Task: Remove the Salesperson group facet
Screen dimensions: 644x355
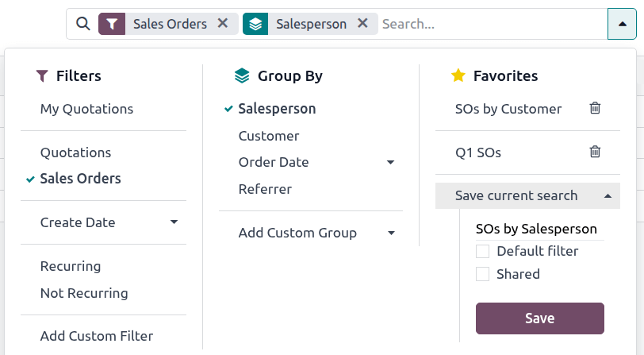Action: click(362, 24)
